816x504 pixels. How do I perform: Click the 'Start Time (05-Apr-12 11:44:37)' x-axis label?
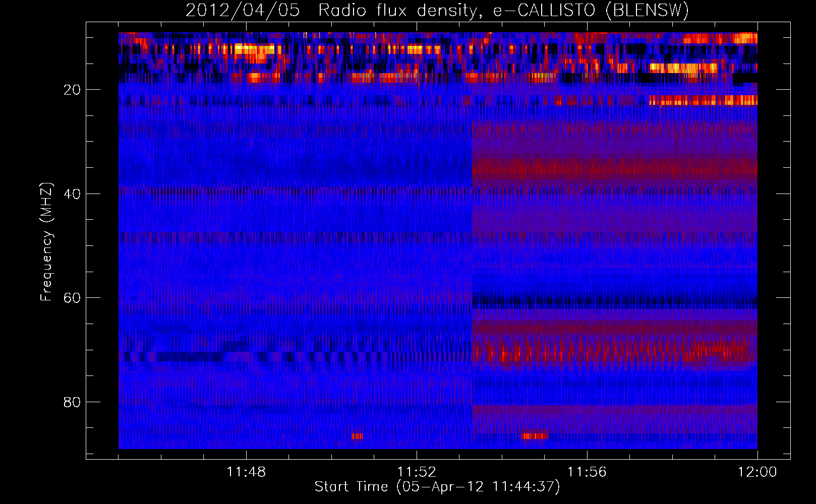coord(437,486)
